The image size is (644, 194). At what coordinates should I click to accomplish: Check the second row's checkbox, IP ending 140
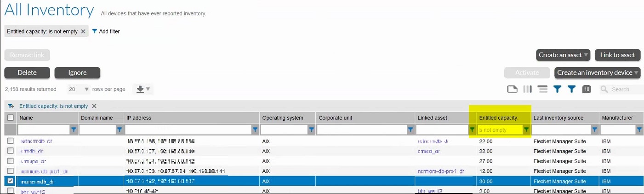coord(11,151)
